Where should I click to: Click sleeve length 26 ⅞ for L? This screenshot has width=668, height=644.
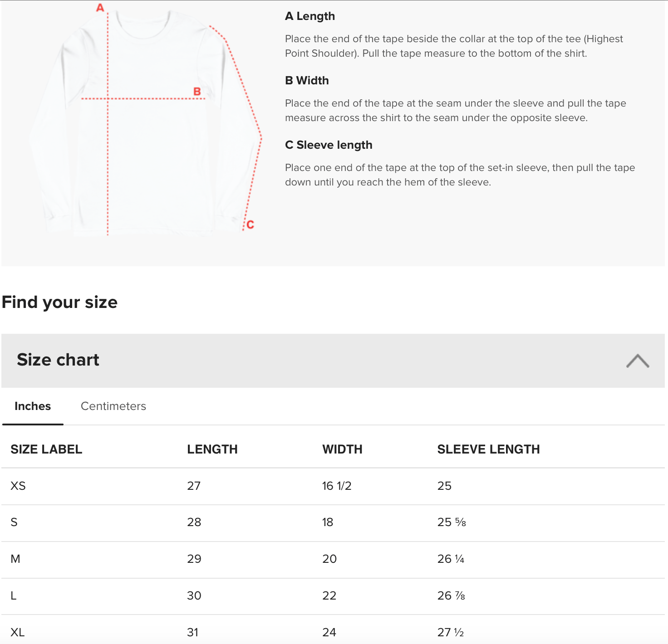coord(451,596)
